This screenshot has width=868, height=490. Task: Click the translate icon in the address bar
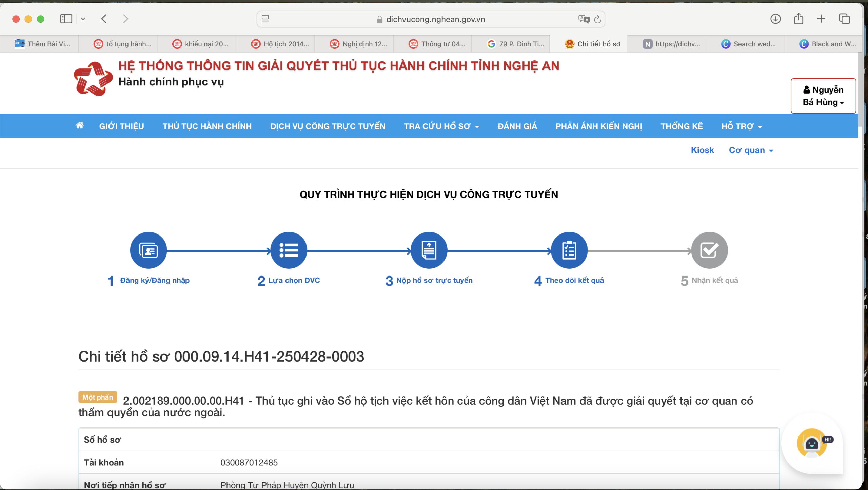pyautogui.click(x=584, y=19)
